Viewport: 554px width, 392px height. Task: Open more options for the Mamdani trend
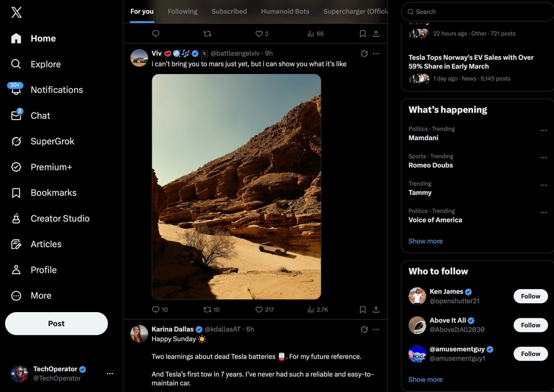(543, 130)
